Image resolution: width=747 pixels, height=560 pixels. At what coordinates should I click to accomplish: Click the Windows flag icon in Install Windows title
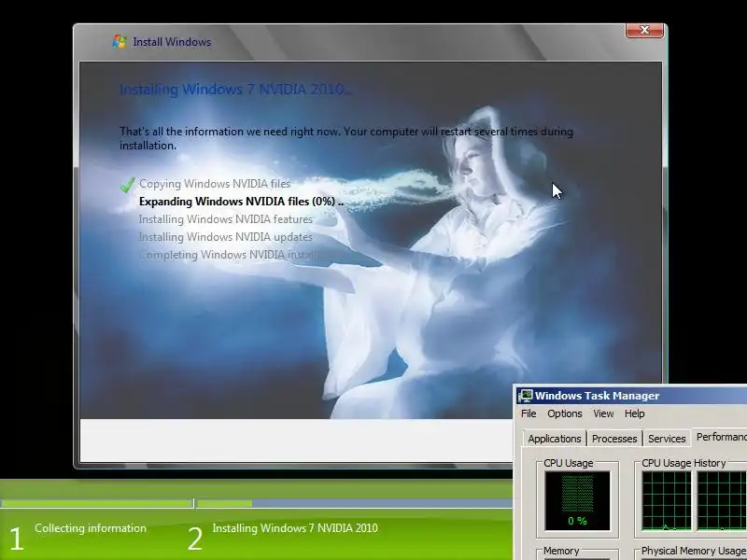pos(120,42)
